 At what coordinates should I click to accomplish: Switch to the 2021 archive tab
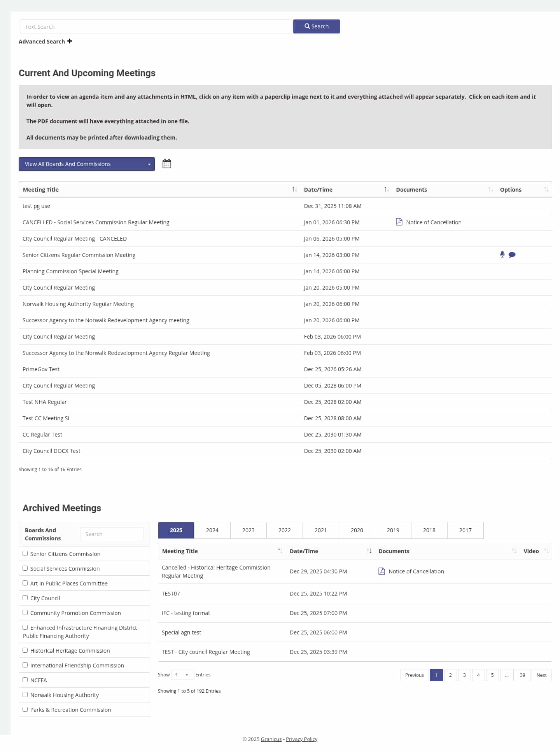point(321,530)
